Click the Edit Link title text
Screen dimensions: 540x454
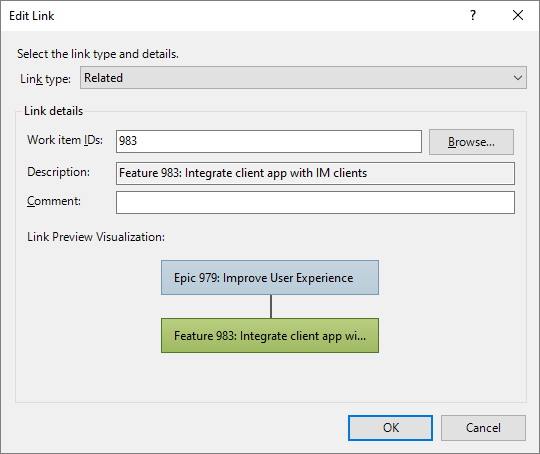[31, 16]
